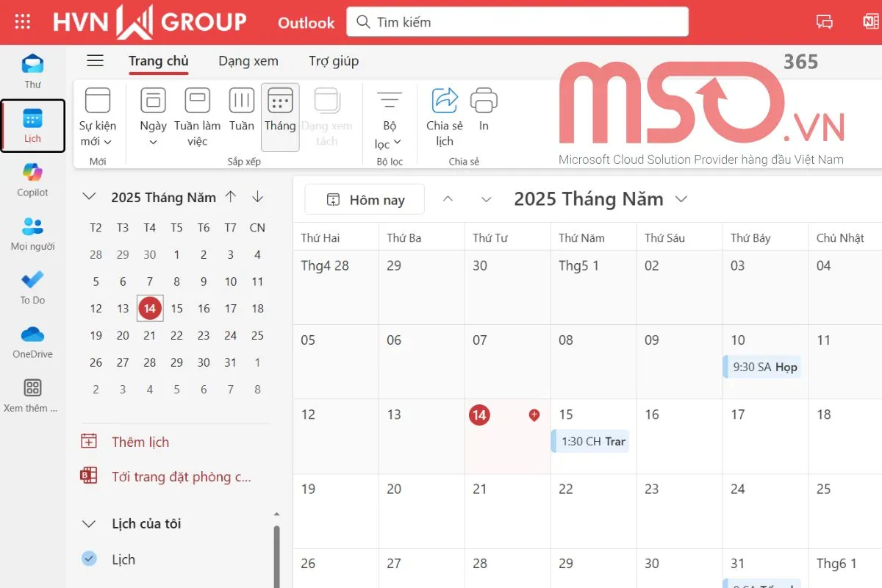This screenshot has height=588, width=882.
Task: Open the Teams chat icon top right
Action: 824,22
